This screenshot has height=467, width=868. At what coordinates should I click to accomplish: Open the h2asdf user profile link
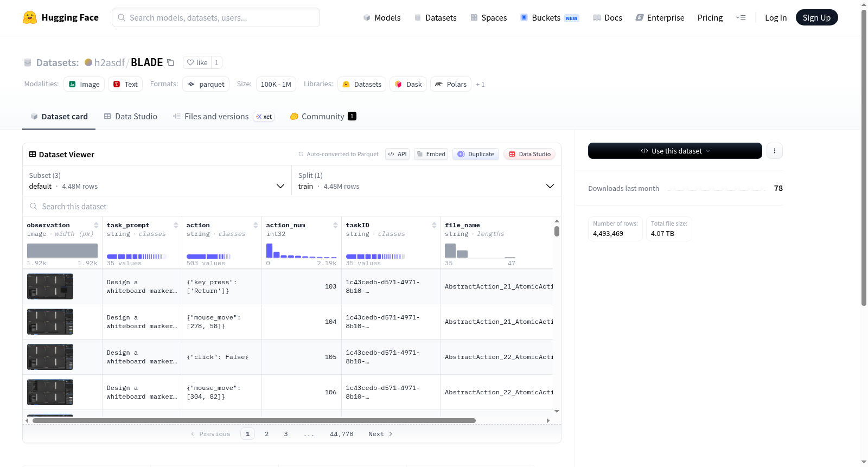(110, 62)
